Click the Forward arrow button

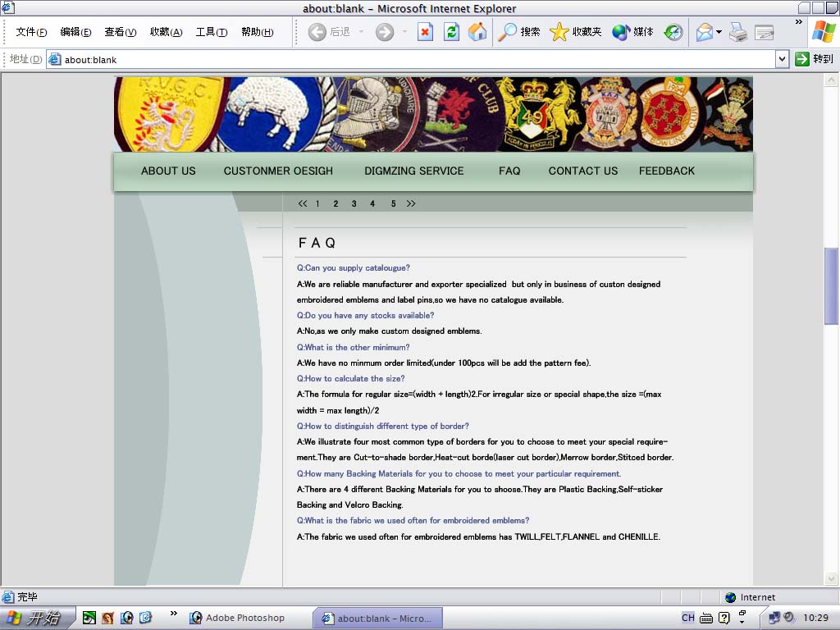pyautogui.click(x=384, y=32)
